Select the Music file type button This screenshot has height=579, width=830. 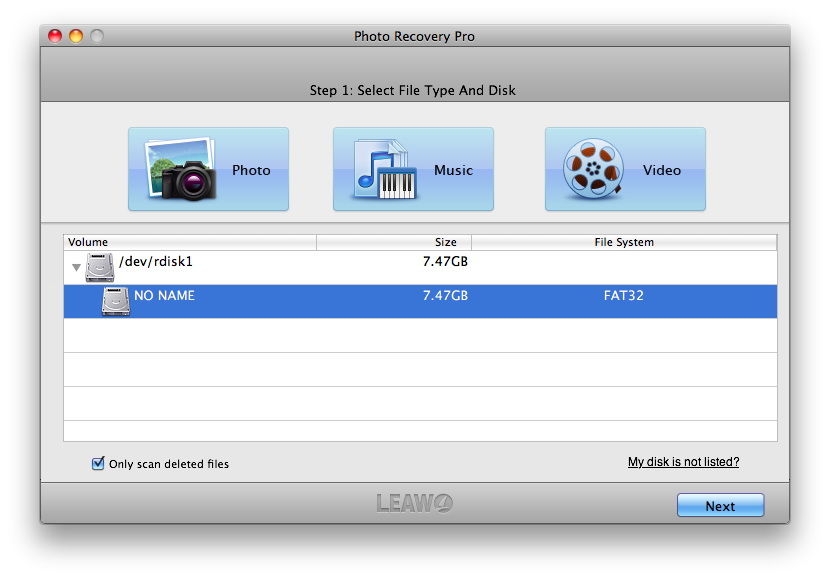coord(413,169)
